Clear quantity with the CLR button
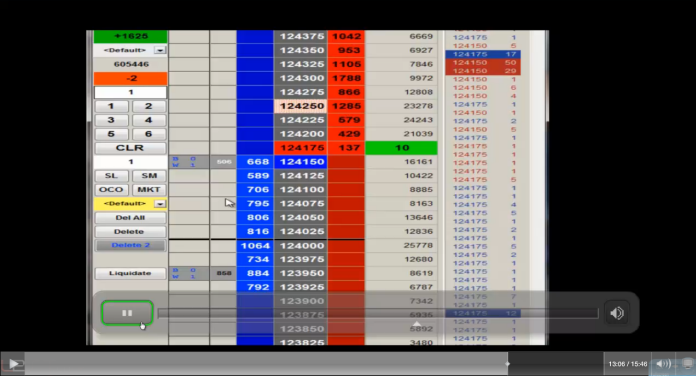Screen dimensions: 696x376 (x=130, y=148)
